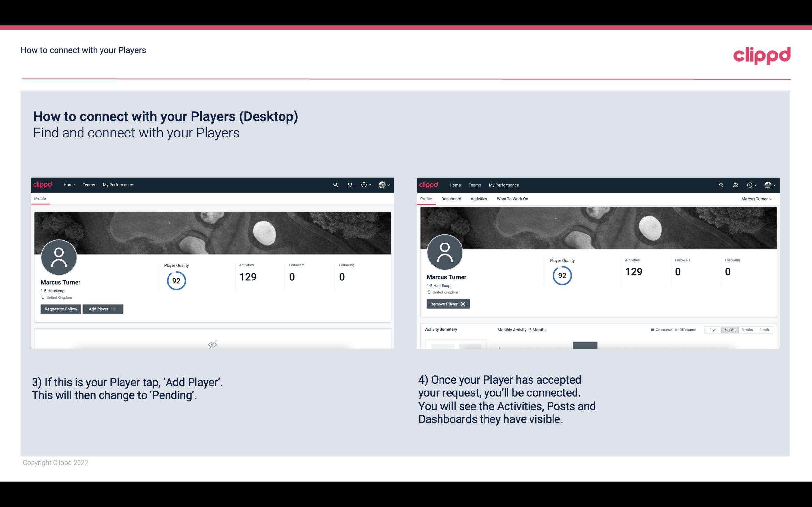Viewport: 812px width, 507px height.
Task: Click the people/connections icon in left nav
Action: [x=349, y=184]
